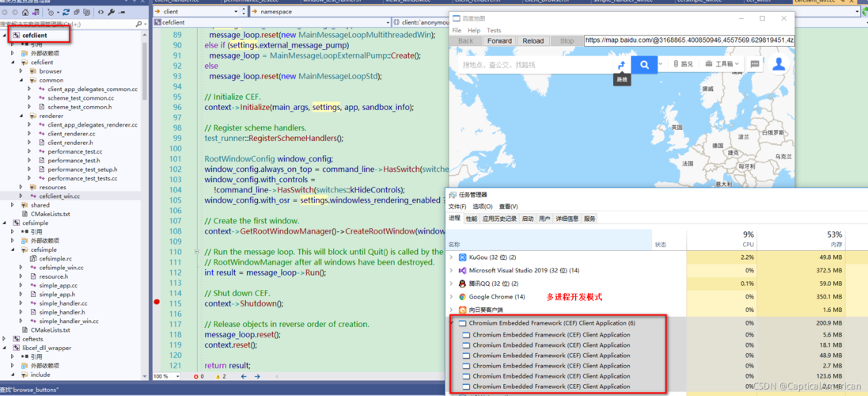Select the libcef_dll_wrapper project node
Screen dimensions: 868x396
(47, 348)
